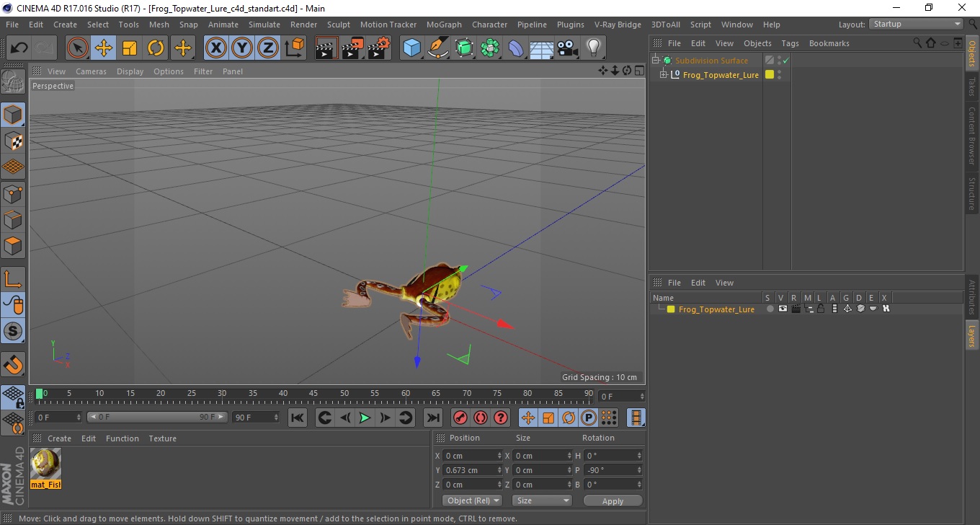Open the Simulate menu
980x525 pixels.
[x=264, y=25]
